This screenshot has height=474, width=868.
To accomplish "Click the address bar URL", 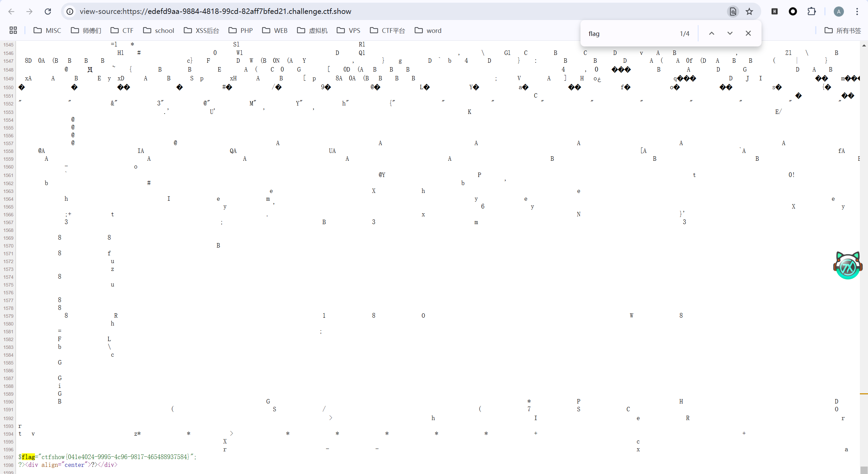I will point(216,12).
